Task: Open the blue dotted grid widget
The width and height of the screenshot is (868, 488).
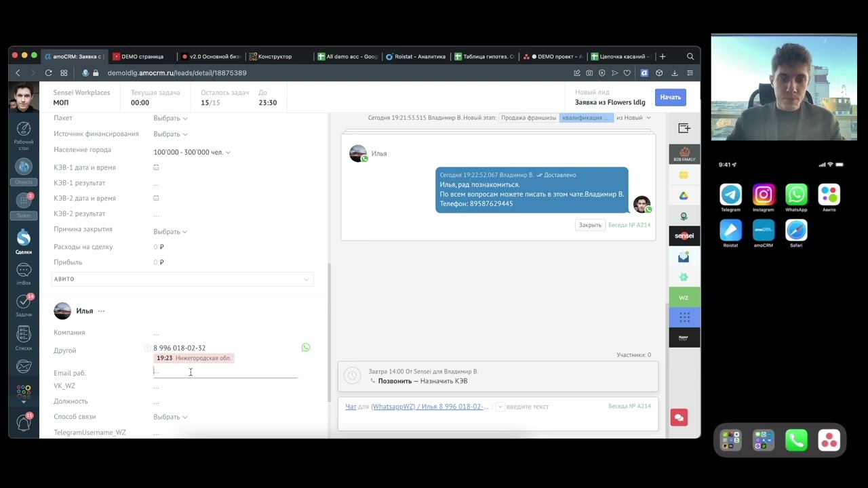Action: tap(684, 317)
